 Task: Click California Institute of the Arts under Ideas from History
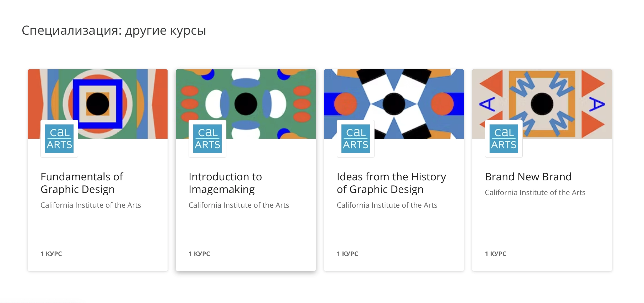387,205
